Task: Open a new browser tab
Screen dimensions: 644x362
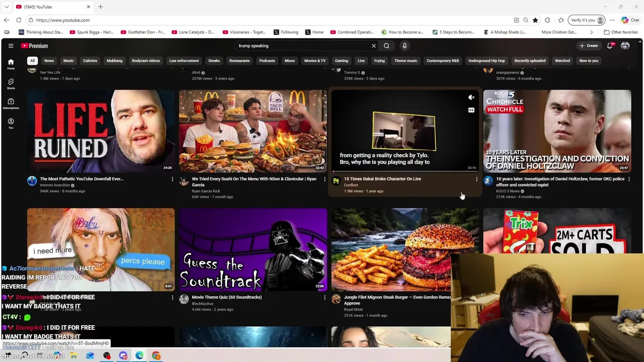Action: (101, 7)
